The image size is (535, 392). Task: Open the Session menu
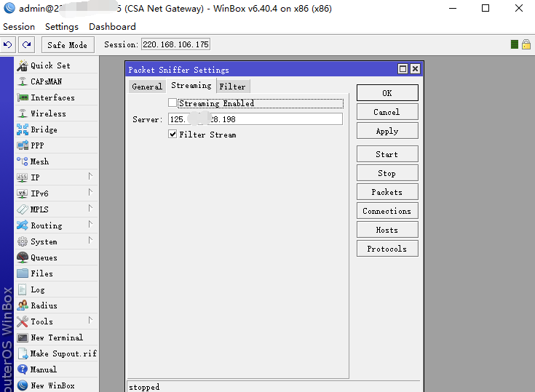coord(19,27)
